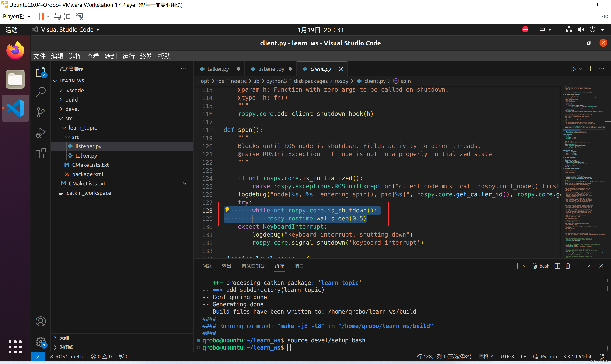Toggle VMware Unity mode
The image size is (611, 364).
coord(80,17)
